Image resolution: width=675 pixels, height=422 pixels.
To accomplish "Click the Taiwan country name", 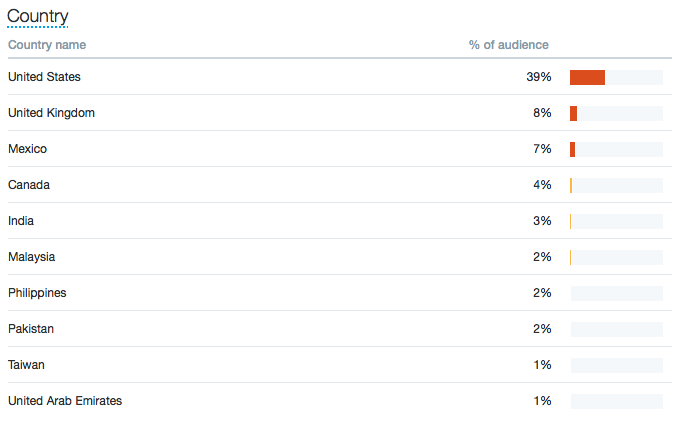I will tap(26, 365).
